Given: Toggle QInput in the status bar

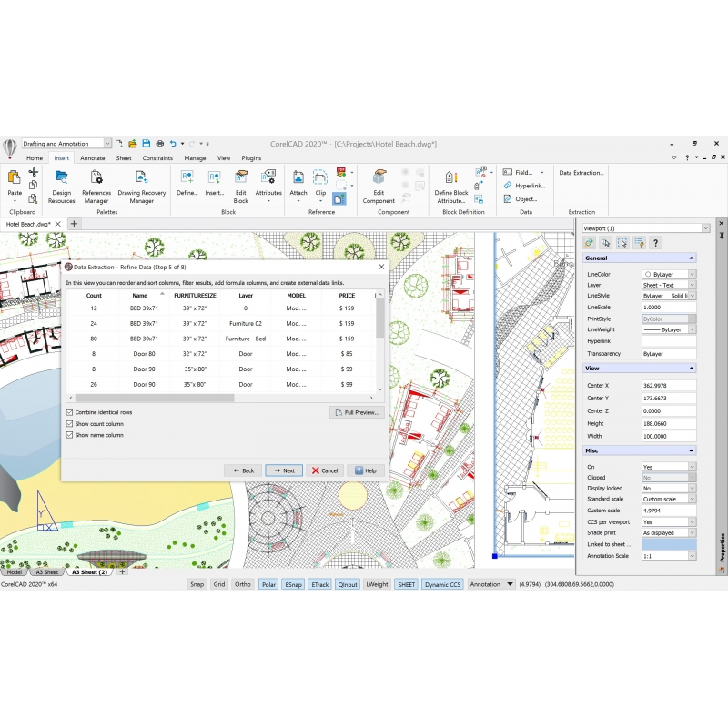Looking at the screenshot, I should (348, 584).
